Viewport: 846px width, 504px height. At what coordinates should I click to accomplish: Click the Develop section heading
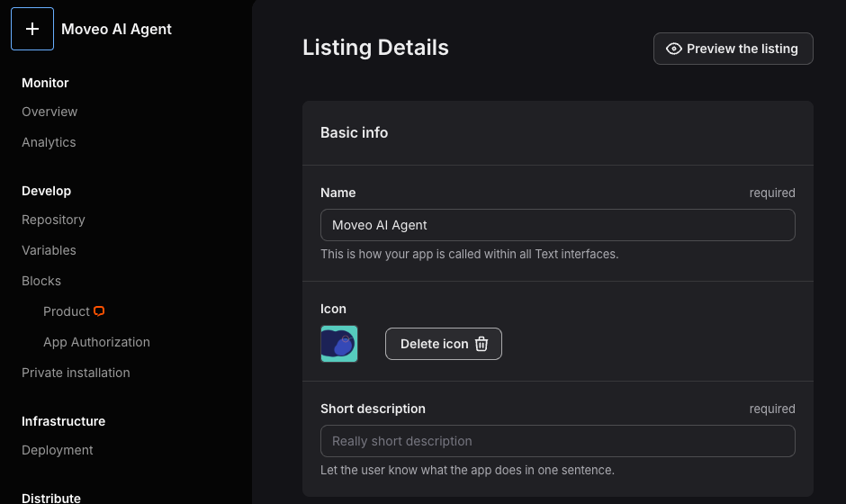pyautogui.click(x=47, y=191)
